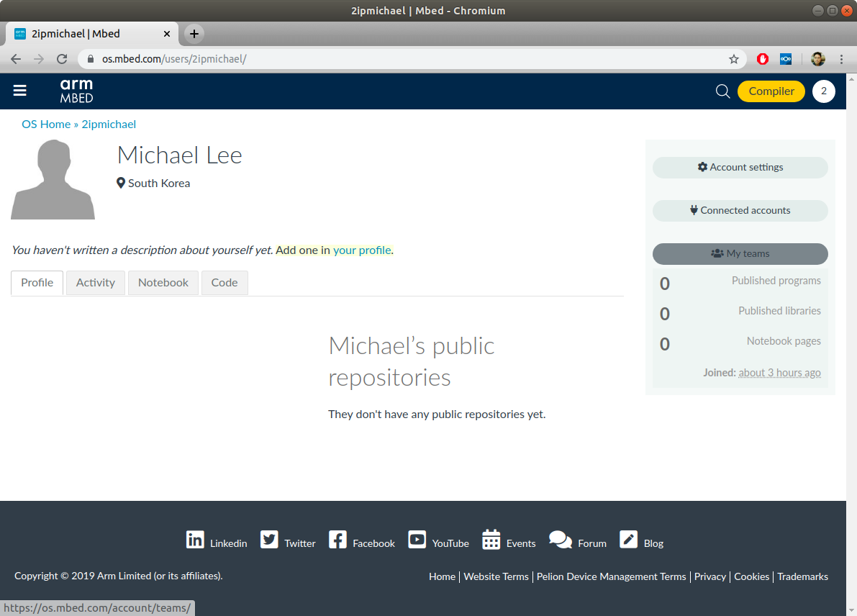
Task: Select the Profile tab
Action: click(x=37, y=283)
